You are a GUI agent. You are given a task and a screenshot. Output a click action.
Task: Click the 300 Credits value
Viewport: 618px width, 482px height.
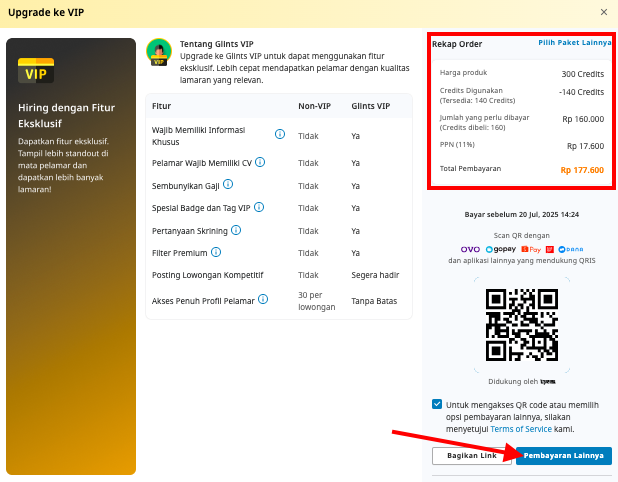click(x=583, y=74)
